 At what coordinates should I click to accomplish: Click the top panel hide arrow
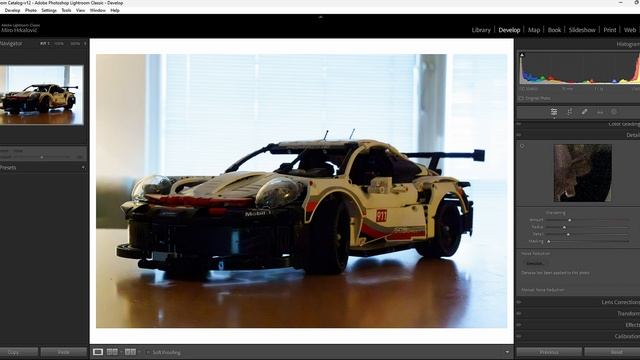tap(320, 17)
